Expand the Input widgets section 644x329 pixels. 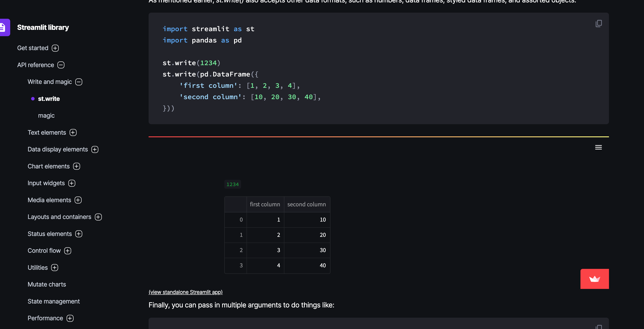(72, 183)
